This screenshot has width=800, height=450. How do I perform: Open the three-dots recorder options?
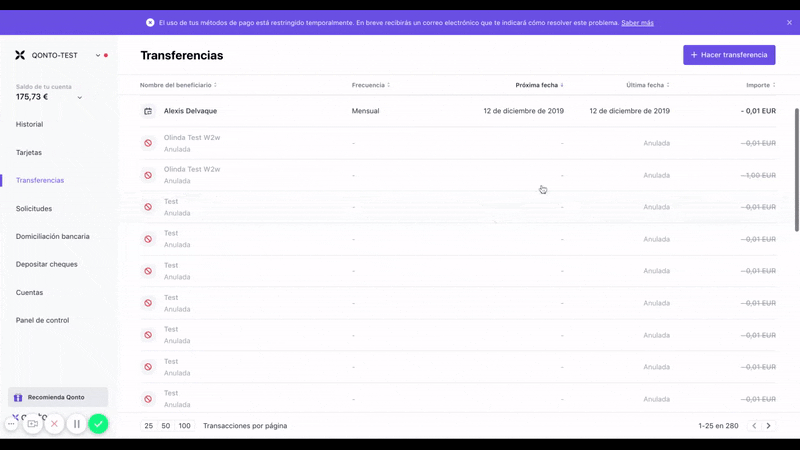(11, 423)
